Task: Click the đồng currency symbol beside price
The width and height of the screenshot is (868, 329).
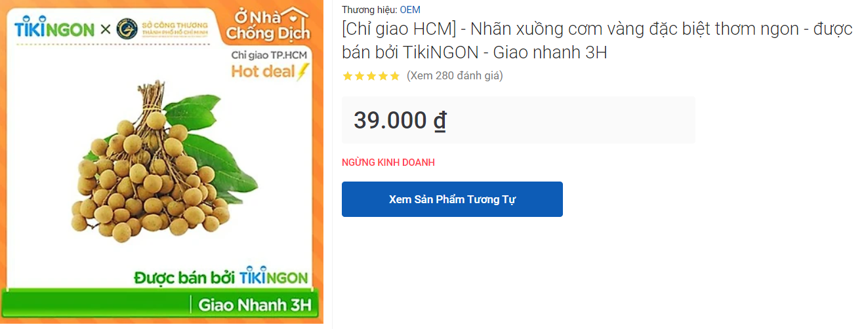Action: tap(440, 121)
